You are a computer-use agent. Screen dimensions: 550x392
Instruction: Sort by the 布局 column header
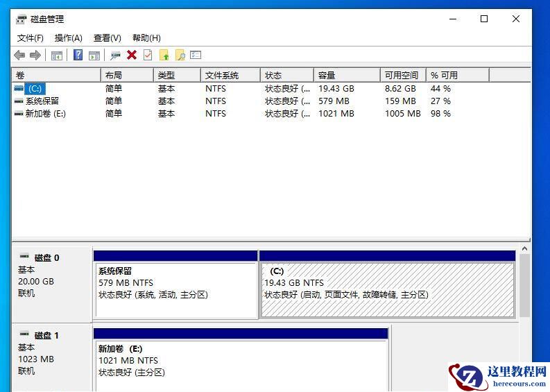[x=128, y=75]
